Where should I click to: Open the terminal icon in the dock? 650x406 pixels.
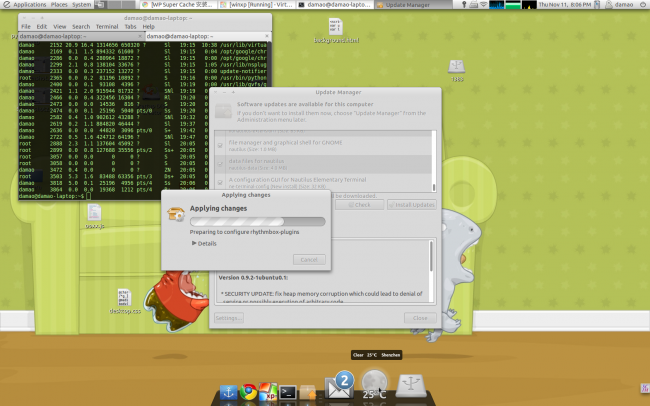click(x=288, y=392)
